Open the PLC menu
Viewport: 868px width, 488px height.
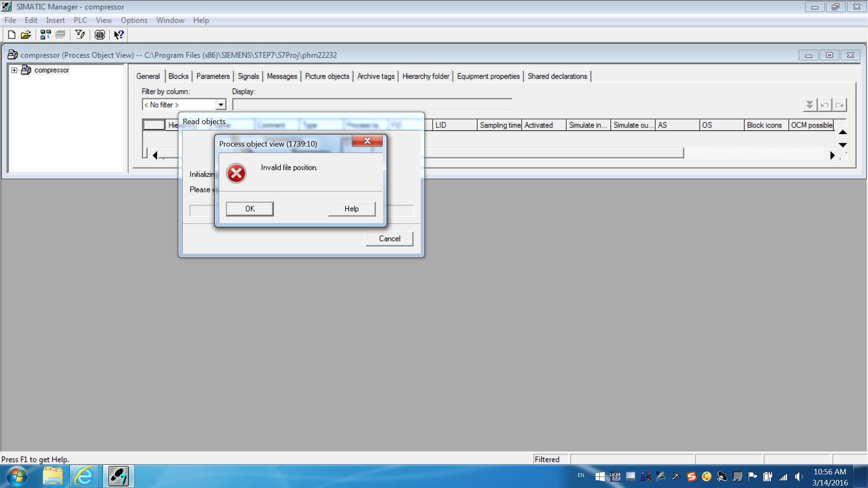(x=80, y=20)
